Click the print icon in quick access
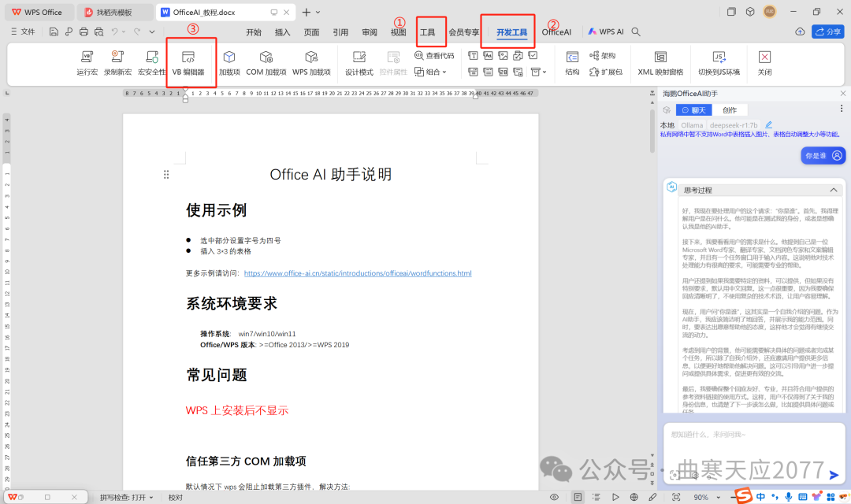The width and height of the screenshot is (851, 504). (84, 32)
